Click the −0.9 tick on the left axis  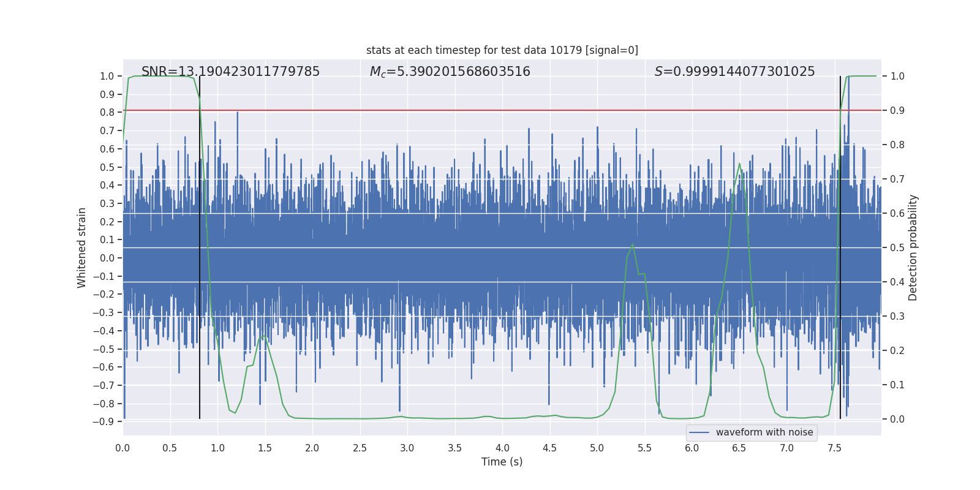(x=104, y=421)
